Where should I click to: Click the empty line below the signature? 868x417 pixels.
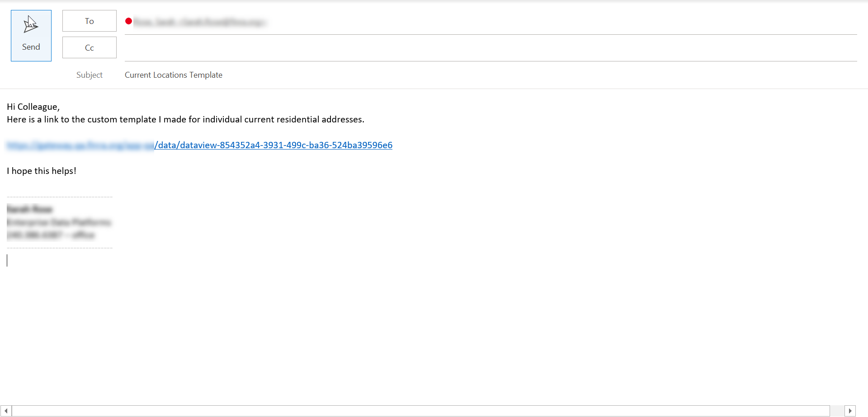pyautogui.click(x=136, y=261)
